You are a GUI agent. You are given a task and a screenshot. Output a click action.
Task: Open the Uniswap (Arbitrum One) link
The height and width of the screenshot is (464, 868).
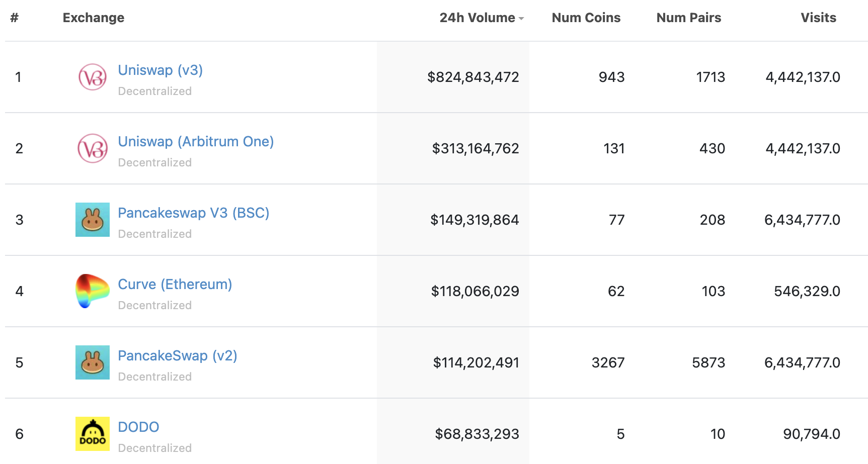pyautogui.click(x=196, y=141)
